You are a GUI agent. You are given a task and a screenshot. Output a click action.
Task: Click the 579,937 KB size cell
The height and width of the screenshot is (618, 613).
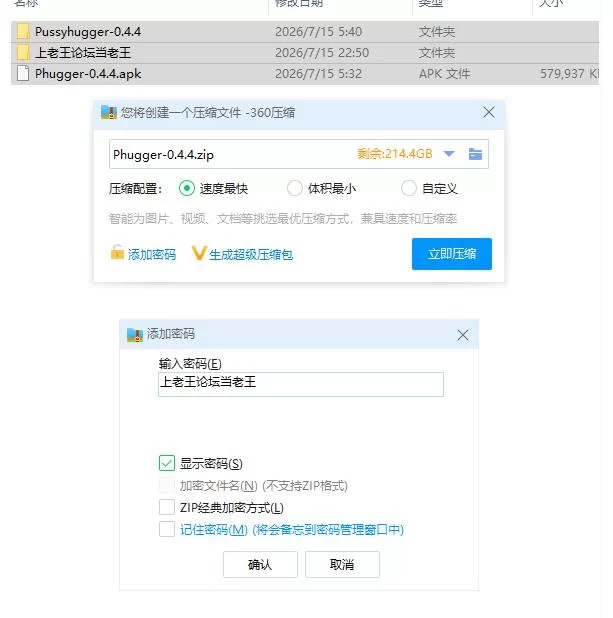click(x=569, y=74)
